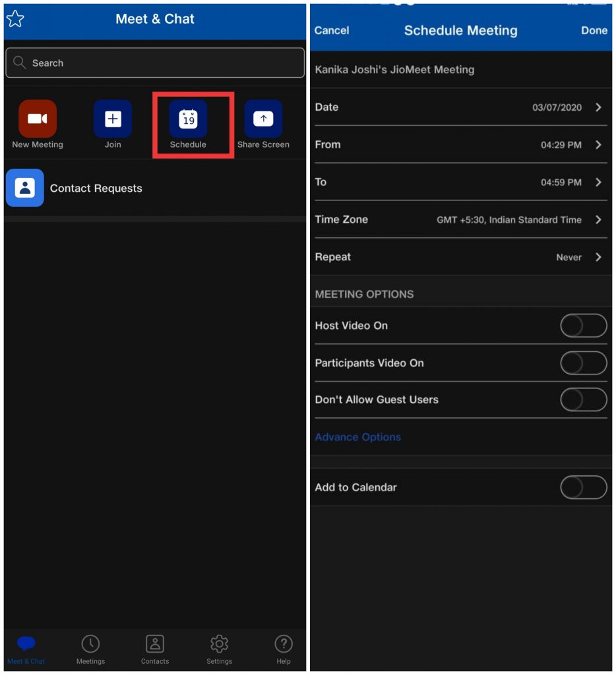Tap Done to save the meeting
616x675 pixels.
(x=594, y=30)
